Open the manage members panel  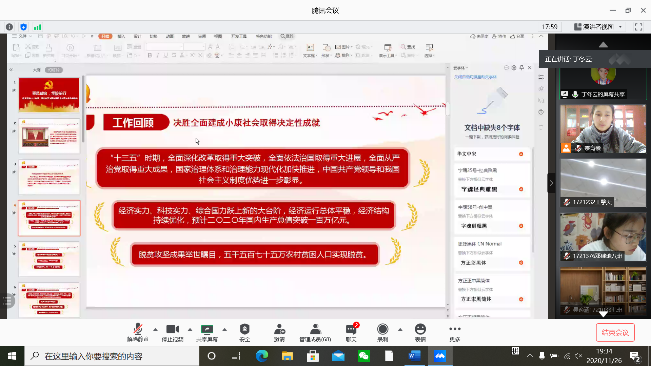(315, 332)
